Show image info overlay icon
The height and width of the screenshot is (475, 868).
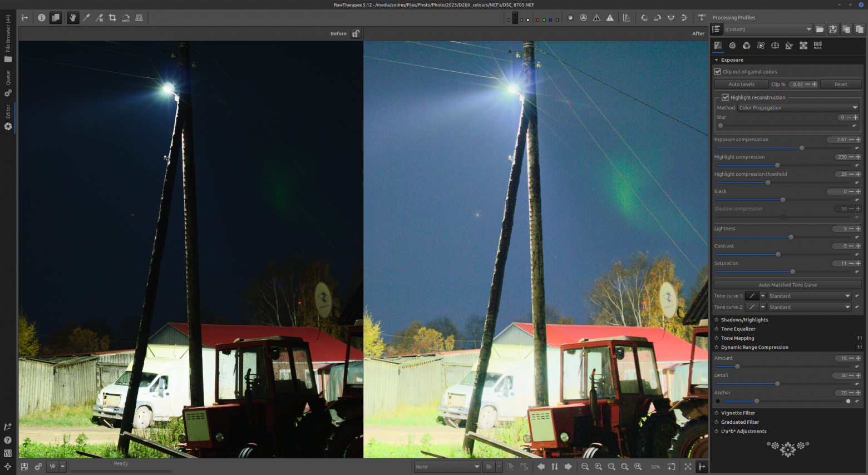pyautogui.click(x=42, y=18)
